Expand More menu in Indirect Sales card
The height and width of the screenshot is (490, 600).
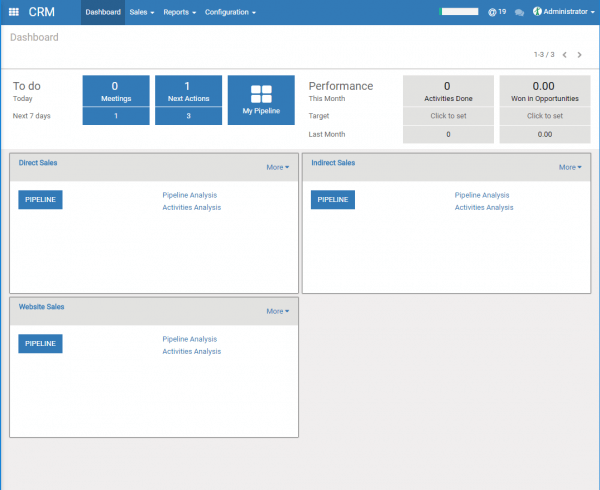pyautogui.click(x=570, y=167)
